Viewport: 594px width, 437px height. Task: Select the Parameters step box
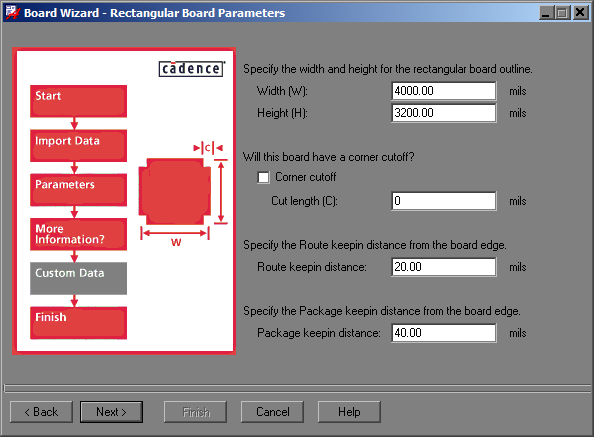click(78, 190)
